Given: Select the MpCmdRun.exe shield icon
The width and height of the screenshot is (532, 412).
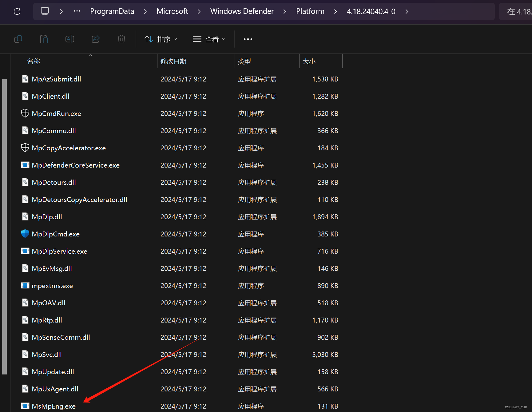Looking at the screenshot, I should [25, 113].
